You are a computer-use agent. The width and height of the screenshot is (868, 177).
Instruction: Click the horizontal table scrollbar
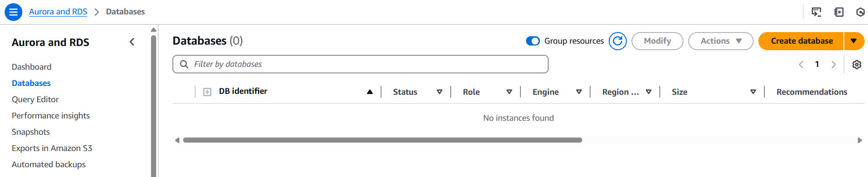click(382, 140)
